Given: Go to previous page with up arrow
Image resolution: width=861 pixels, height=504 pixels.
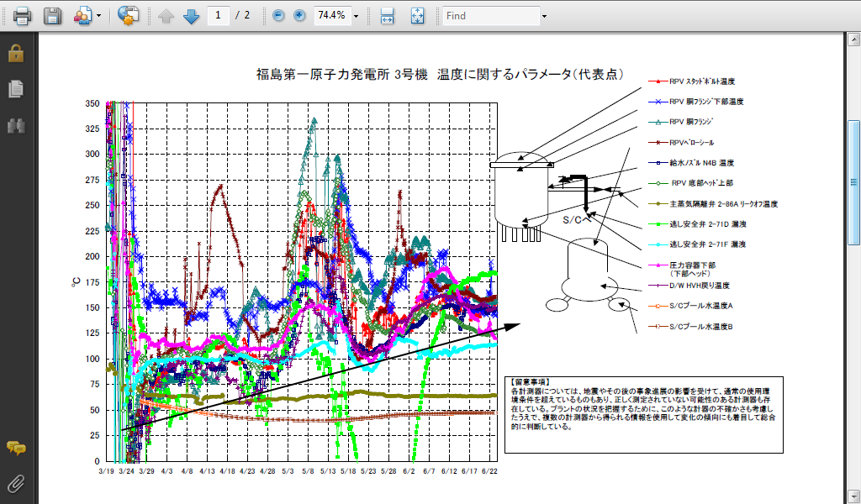Looking at the screenshot, I should click(166, 16).
